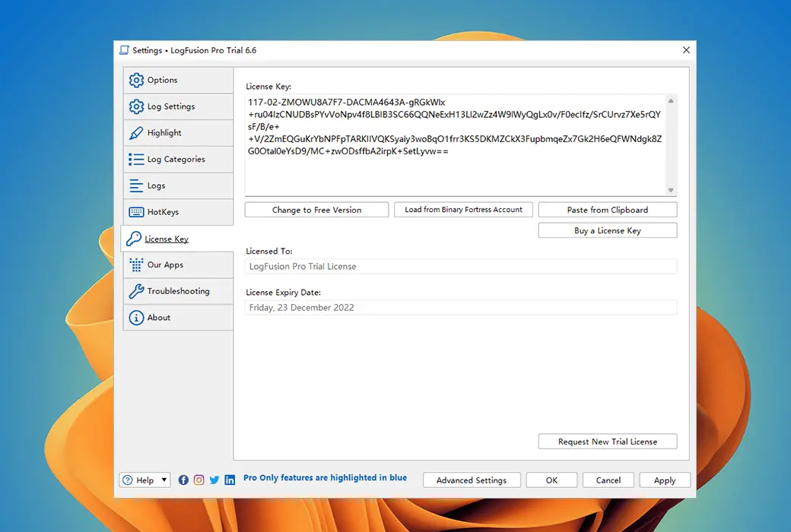Open the LinkedIn icon
Image resolution: width=791 pixels, height=532 pixels.
tap(230, 480)
